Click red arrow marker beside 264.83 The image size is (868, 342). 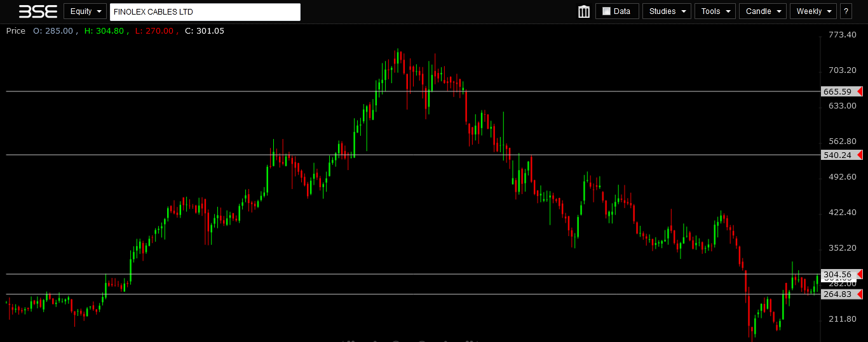859,294
